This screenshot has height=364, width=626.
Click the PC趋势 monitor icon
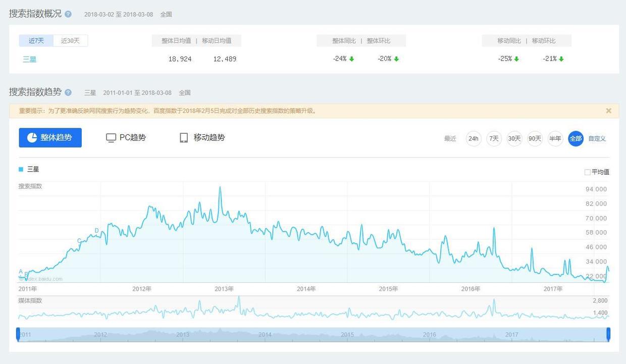click(111, 138)
